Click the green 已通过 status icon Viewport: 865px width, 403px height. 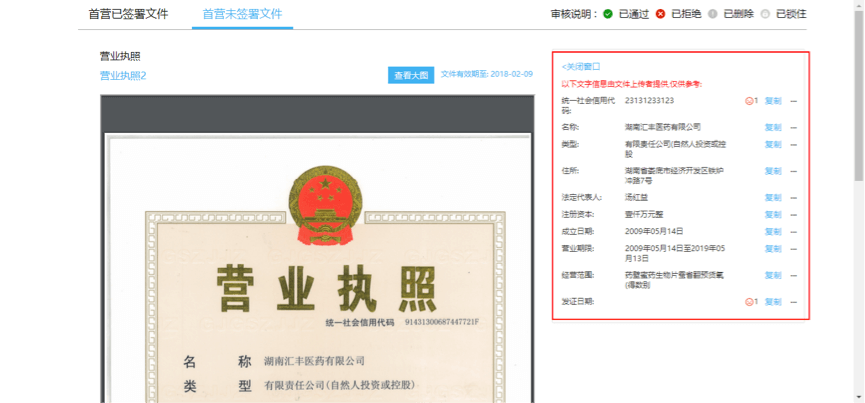(607, 14)
